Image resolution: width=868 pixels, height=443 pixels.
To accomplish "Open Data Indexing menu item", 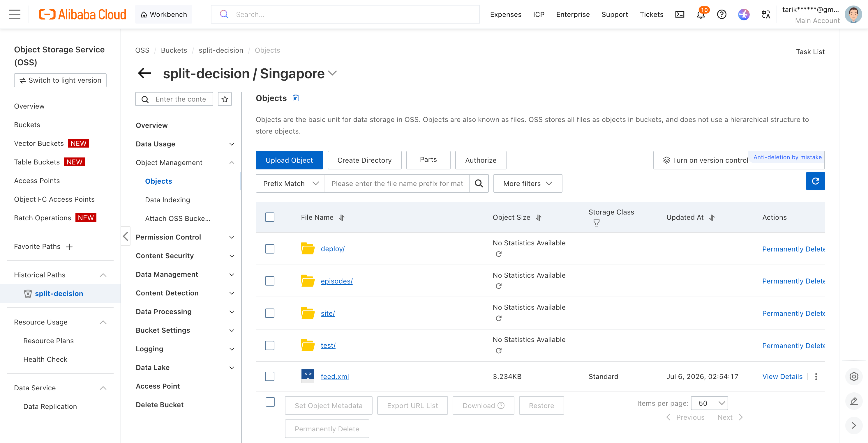I will point(167,200).
